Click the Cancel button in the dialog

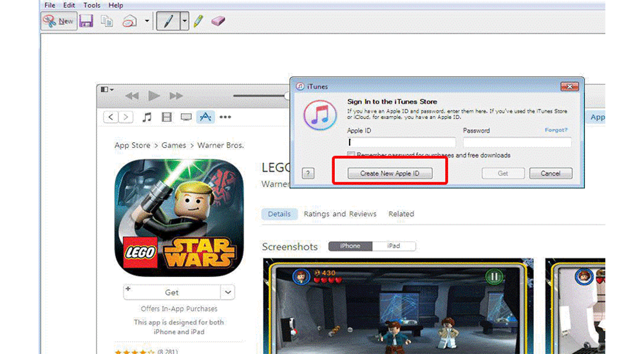[x=551, y=173]
